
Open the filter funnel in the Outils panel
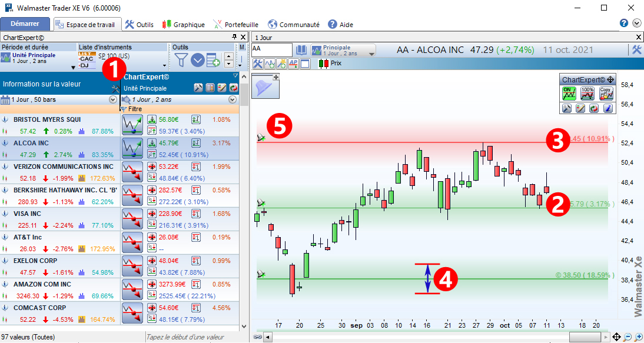(180, 60)
